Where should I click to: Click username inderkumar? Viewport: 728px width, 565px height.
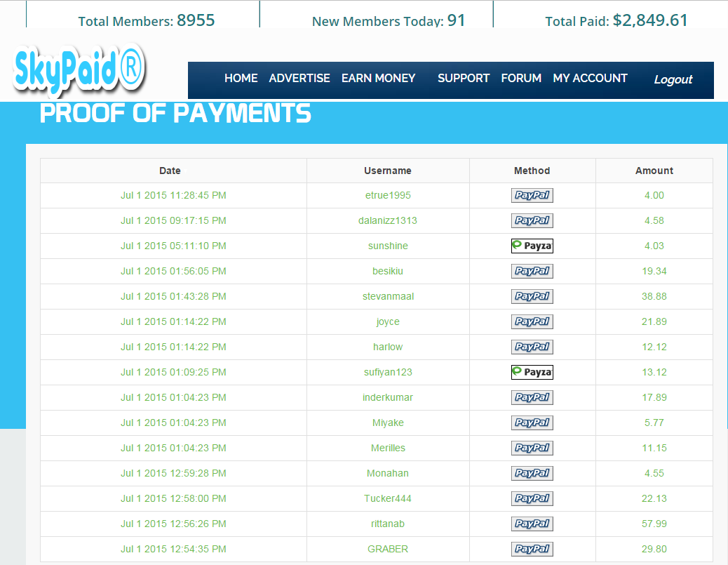[388, 397]
